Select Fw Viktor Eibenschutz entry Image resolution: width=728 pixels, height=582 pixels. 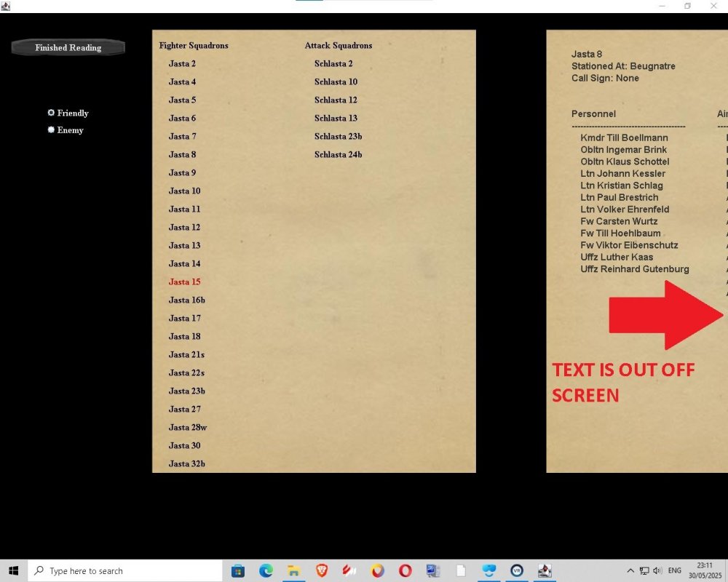629,245
